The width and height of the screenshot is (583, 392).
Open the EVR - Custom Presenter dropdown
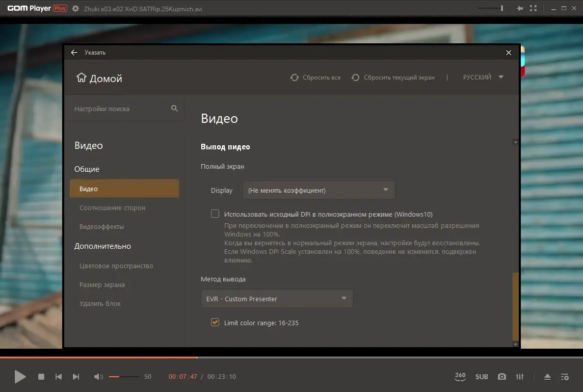[x=277, y=299]
